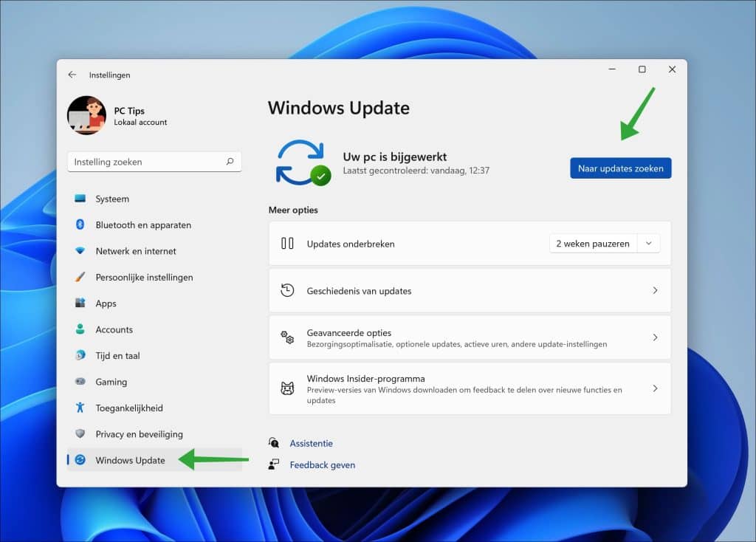Screen dimensions: 756x542
Task: Select the Windows Insider-programma icon
Action: [x=287, y=388]
